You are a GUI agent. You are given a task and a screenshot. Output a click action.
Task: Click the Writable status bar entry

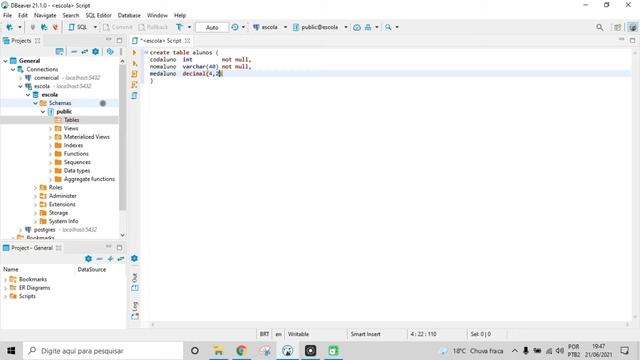(x=298, y=334)
